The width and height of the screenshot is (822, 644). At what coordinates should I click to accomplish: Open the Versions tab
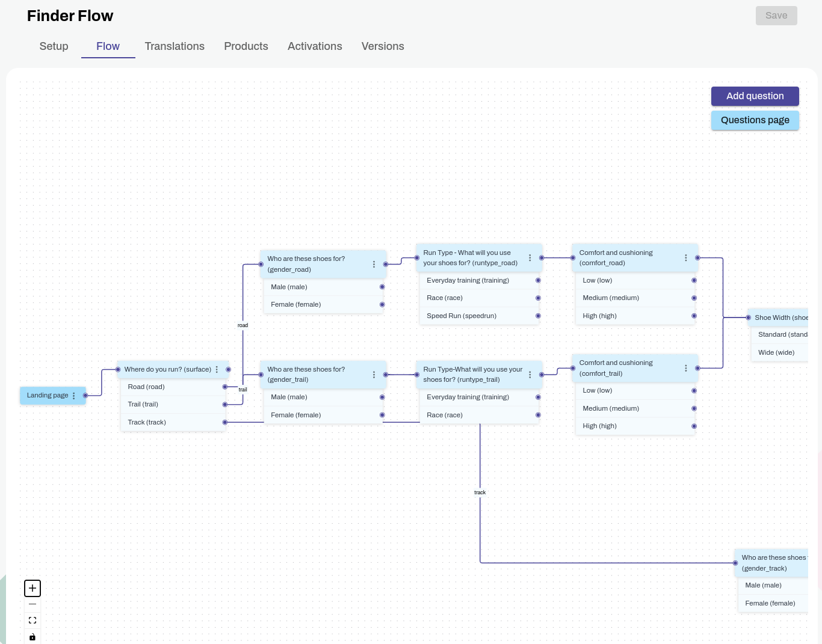click(x=383, y=46)
